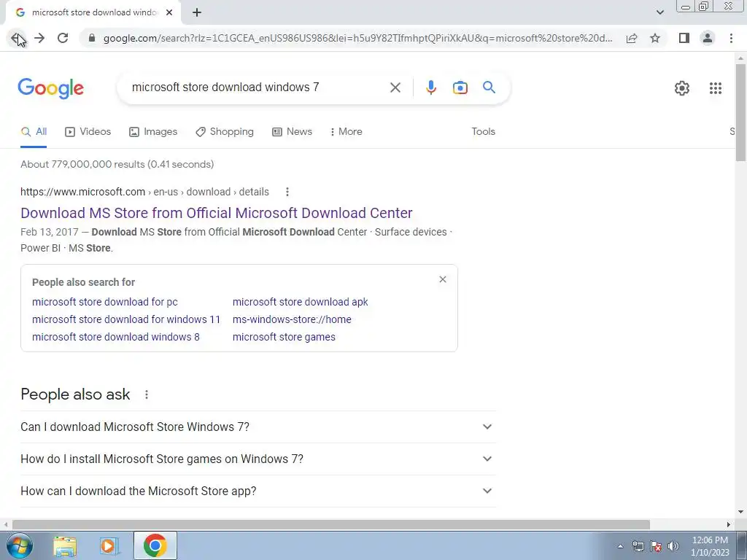Dismiss the People also search for box
The height and width of the screenshot is (560, 747).
coord(443,279)
